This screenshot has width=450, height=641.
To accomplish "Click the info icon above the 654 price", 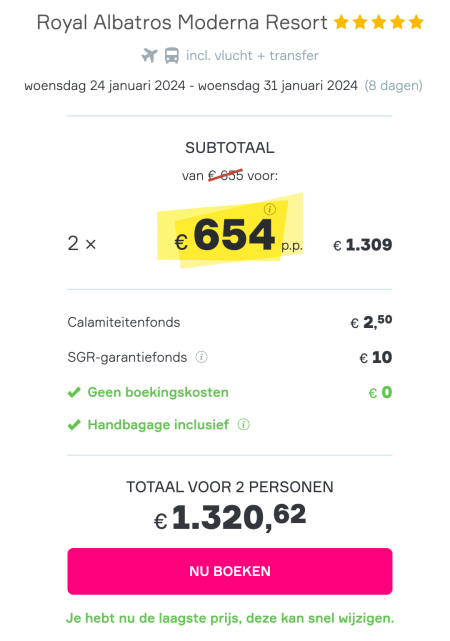I will click(x=269, y=209).
